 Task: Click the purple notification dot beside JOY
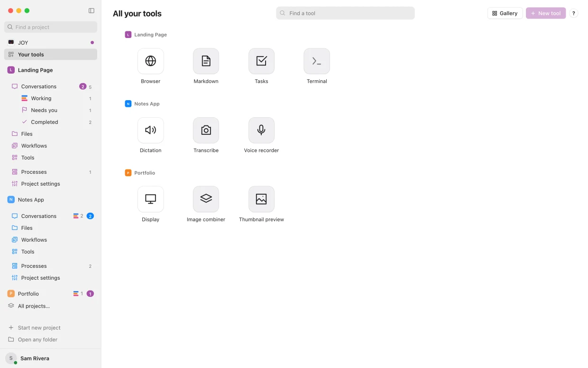point(92,43)
